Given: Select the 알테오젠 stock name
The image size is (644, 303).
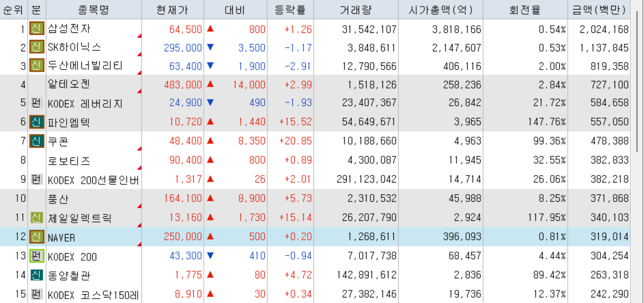Looking at the screenshot, I should pos(69,84).
